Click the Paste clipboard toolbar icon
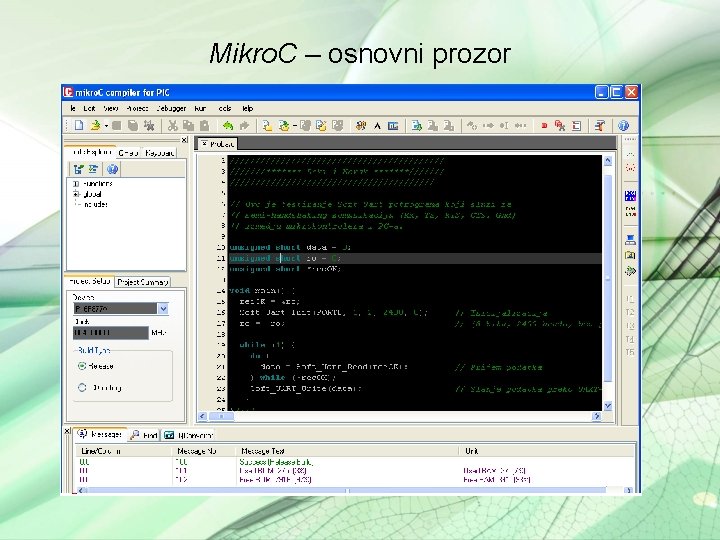This screenshot has height=540, width=720. click(204, 125)
